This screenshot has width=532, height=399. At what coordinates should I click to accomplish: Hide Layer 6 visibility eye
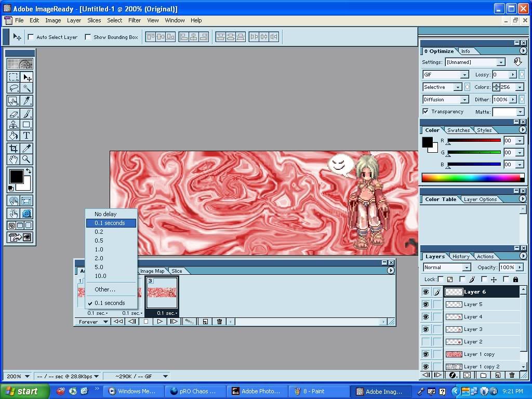point(425,292)
